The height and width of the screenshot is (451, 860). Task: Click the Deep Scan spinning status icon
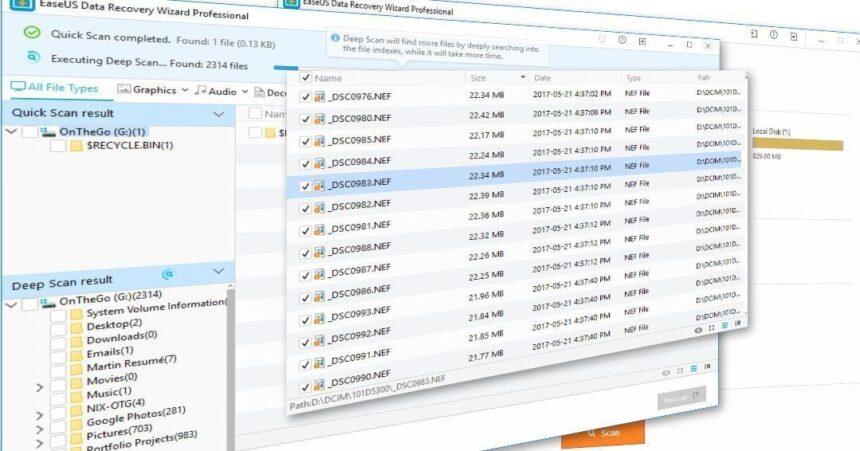[x=33, y=57]
